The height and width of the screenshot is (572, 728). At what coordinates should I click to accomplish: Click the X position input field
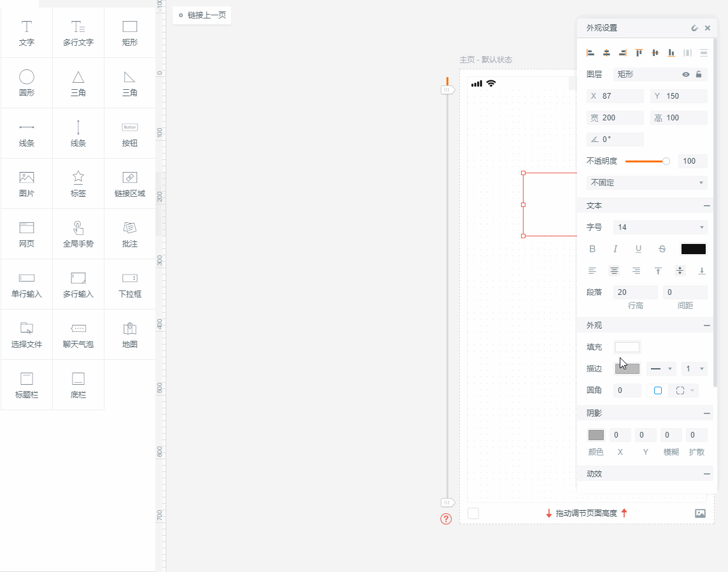point(615,96)
